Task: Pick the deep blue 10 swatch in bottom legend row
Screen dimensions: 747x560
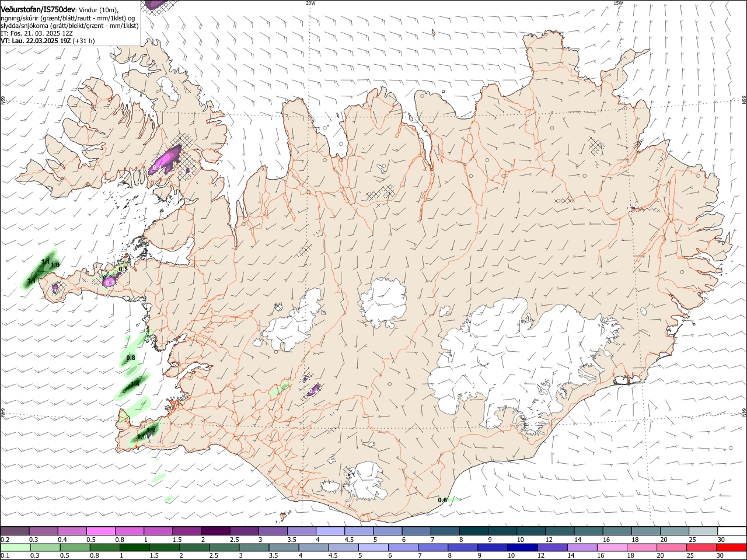Action: click(x=522, y=548)
